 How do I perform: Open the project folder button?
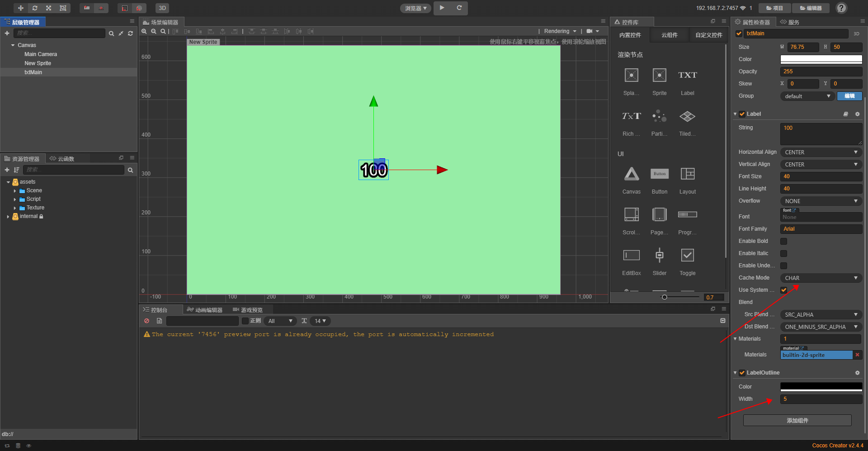(x=775, y=8)
